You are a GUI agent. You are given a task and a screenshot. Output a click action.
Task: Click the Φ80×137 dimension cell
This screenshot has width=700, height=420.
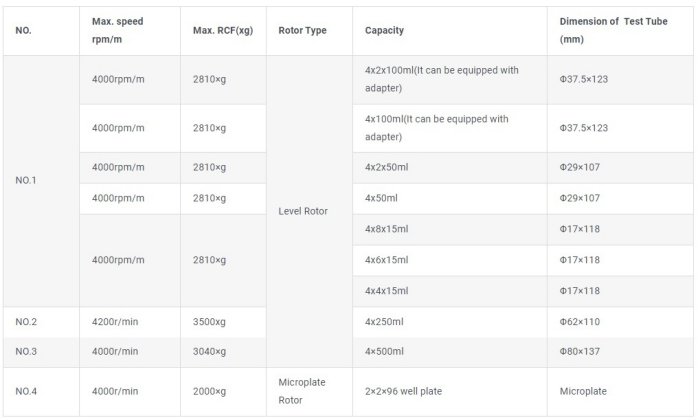(x=579, y=352)
